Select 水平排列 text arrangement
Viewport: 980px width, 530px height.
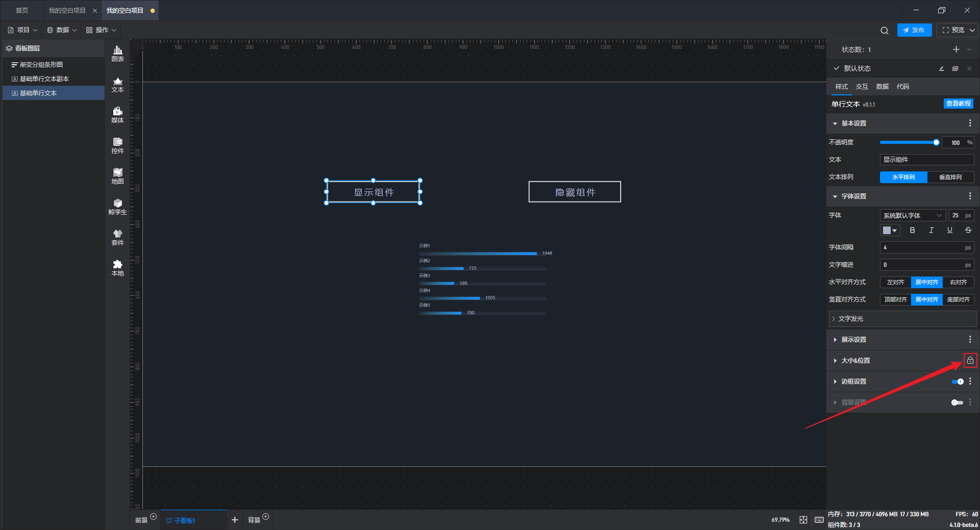click(903, 177)
